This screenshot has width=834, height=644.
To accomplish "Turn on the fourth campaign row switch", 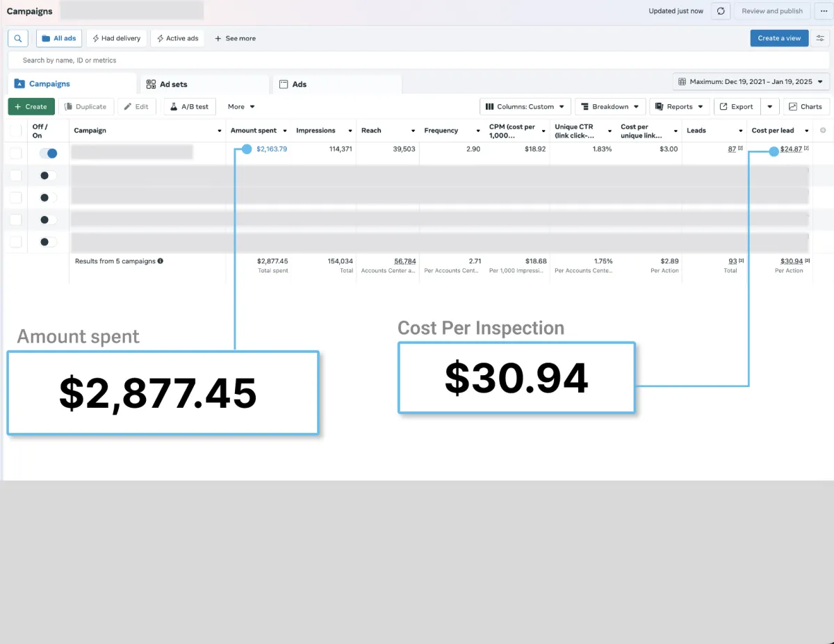I will coord(48,220).
